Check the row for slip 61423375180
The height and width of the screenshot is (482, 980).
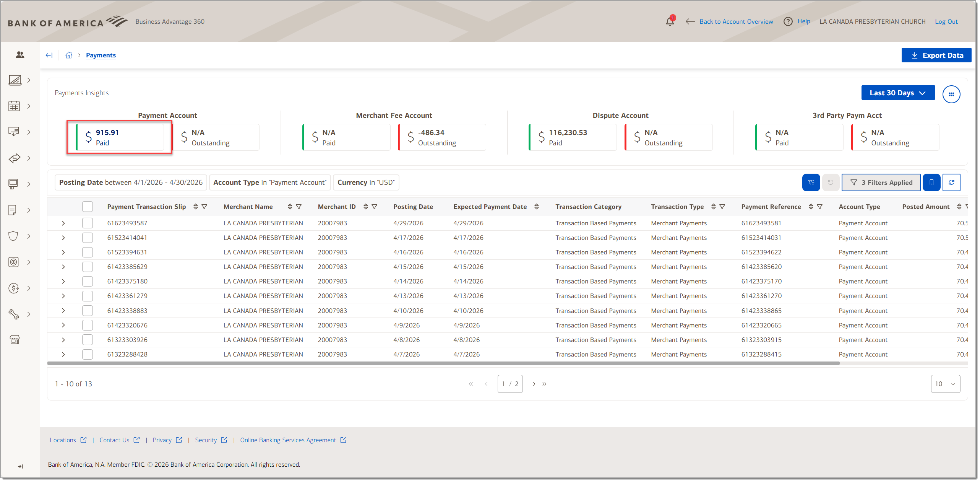(88, 281)
